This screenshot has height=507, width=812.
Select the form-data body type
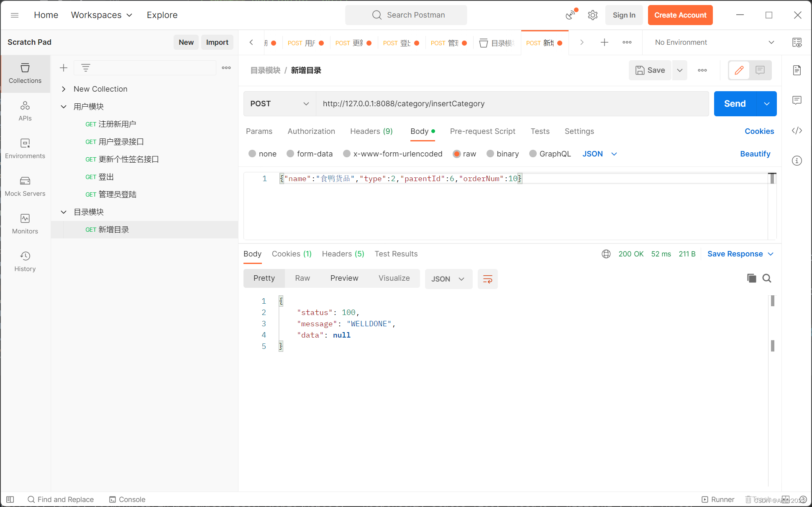click(x=290, y=154)
